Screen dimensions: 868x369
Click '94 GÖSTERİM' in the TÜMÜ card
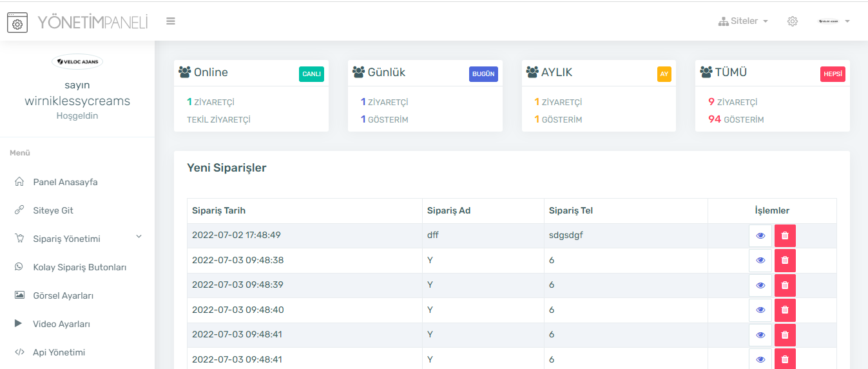(x=736, y=119)
